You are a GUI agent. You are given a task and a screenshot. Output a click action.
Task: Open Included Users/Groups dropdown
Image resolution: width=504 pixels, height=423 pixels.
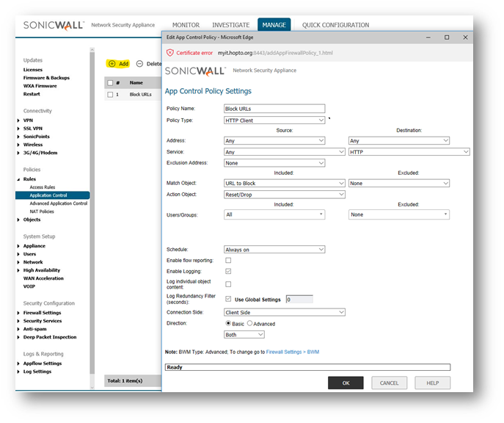coord(274,214)
